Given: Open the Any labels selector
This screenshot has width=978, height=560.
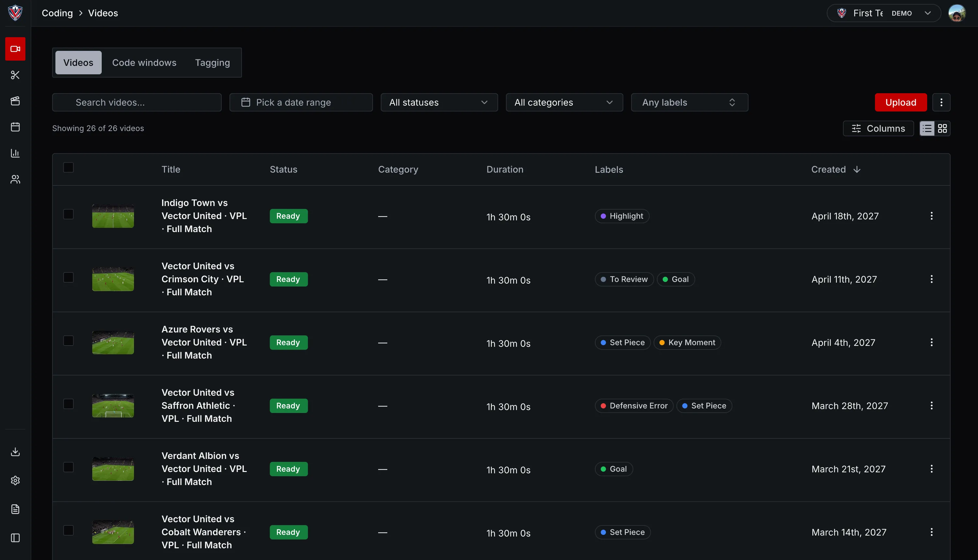Looking at the screenshot, I should [689, 102].
